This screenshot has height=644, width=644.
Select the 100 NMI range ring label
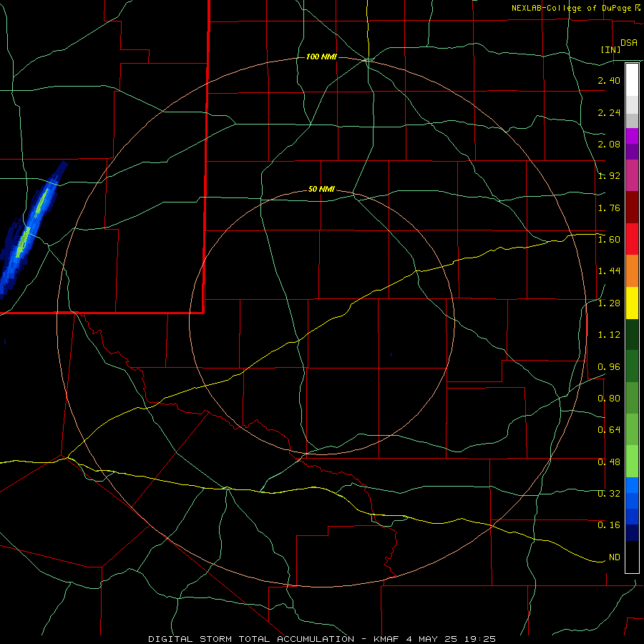click(321, 57)
